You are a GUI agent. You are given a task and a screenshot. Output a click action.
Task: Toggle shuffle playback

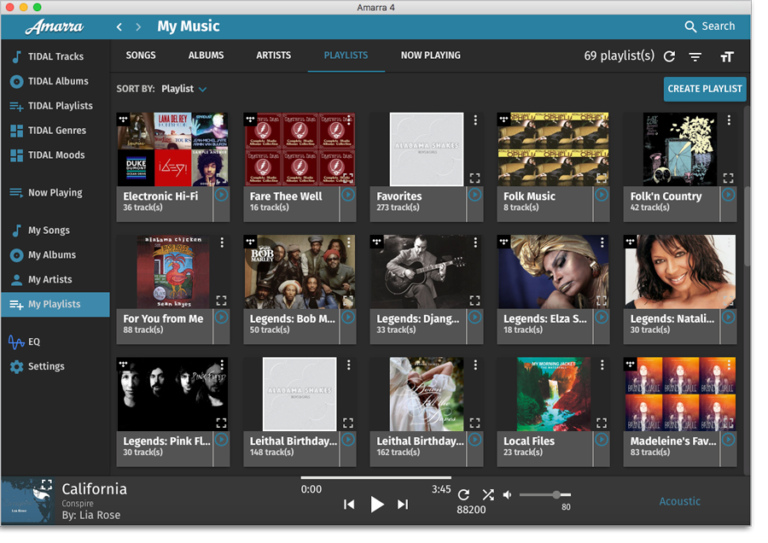(x=488, y=495)
